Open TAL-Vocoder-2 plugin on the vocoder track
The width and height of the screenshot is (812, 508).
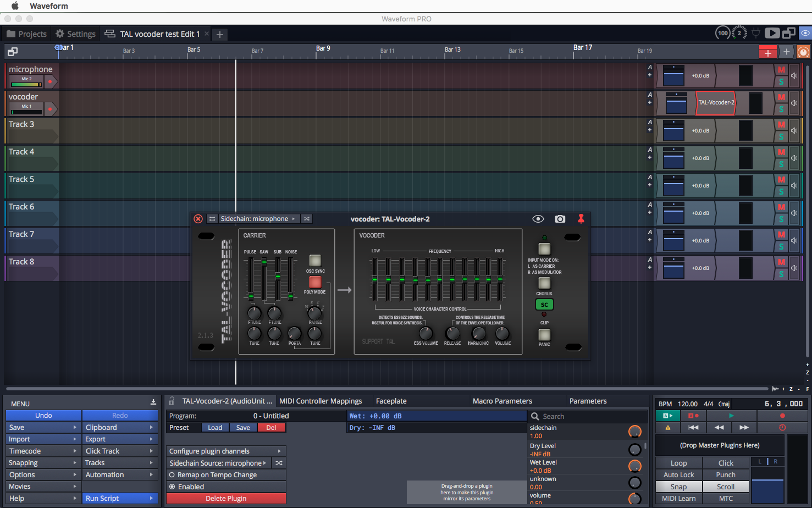tap(716, 103)
